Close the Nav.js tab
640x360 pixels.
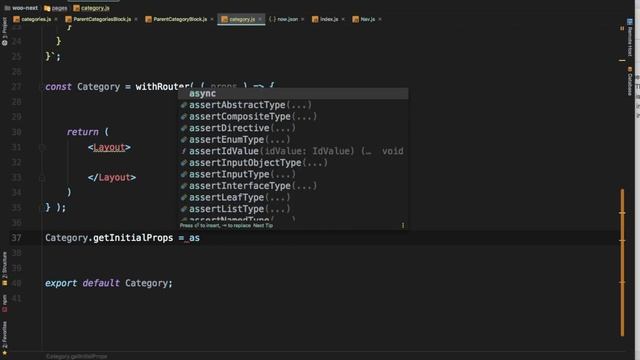coord(380,19)
